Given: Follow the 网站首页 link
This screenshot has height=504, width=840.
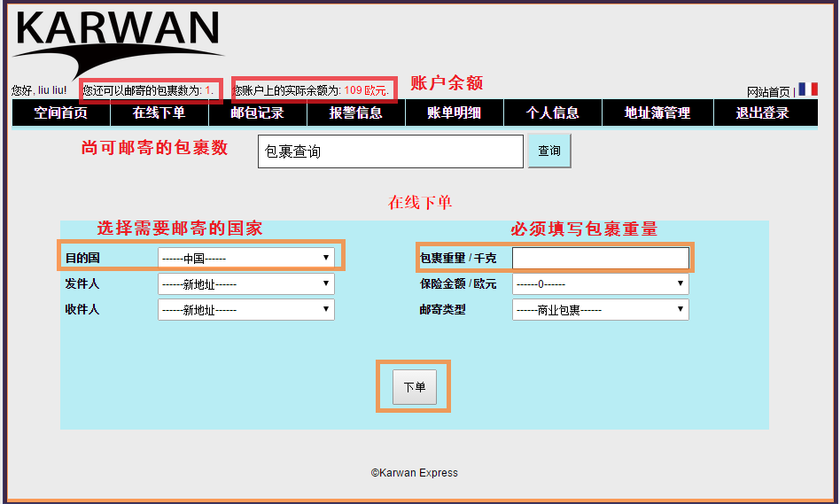Looking at the screenshot, I should click(767, 91).
